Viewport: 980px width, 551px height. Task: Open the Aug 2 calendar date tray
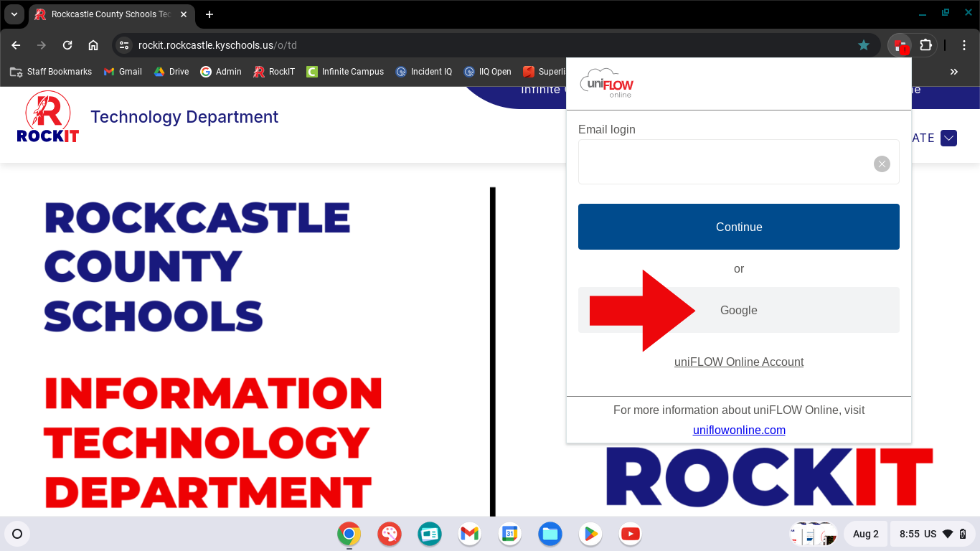[866, 534]
